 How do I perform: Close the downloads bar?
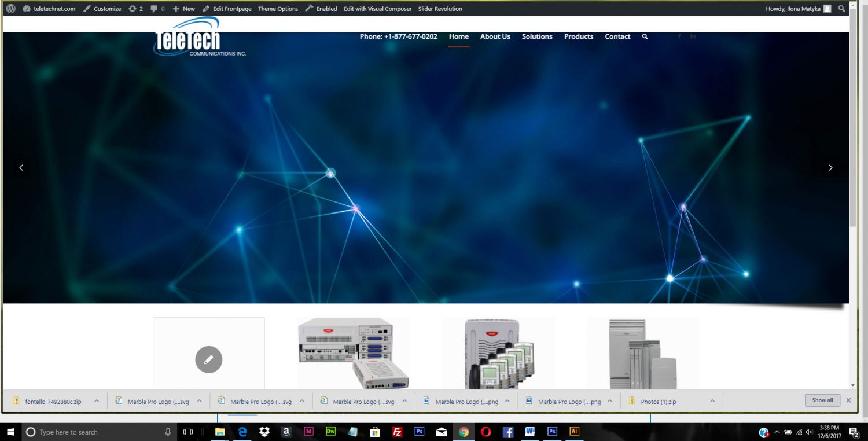tap(848, 400)
